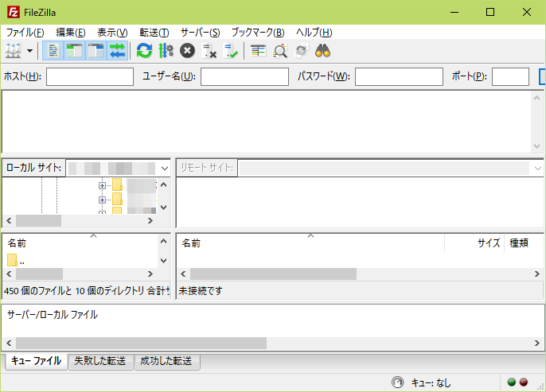Image resolution: width=546 pixels, height=392 pixels.
Task: Open the 表示(V) menu
Action: point(112,33)
